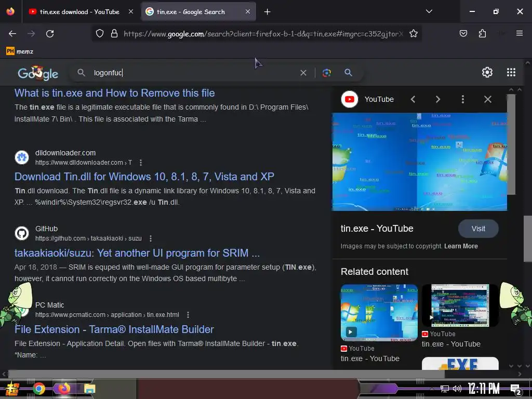Click the page vertical scrollbar thumb

click(528, 239)
